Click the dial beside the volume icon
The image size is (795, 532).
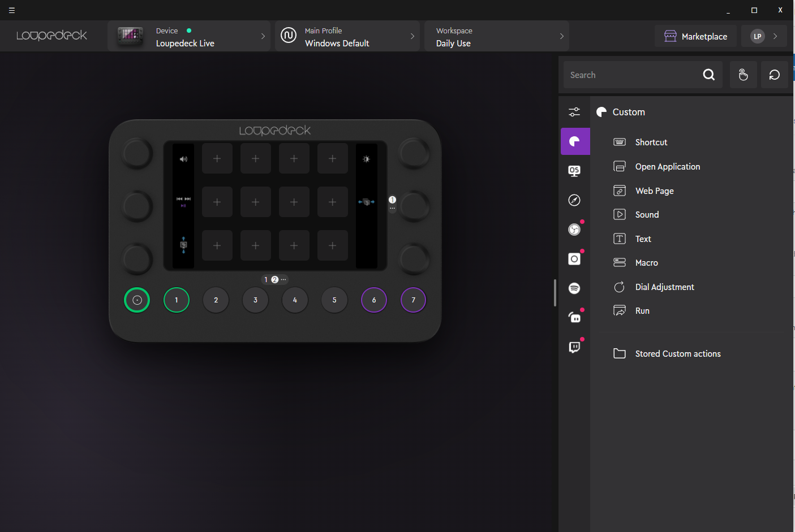click(137, 153)
